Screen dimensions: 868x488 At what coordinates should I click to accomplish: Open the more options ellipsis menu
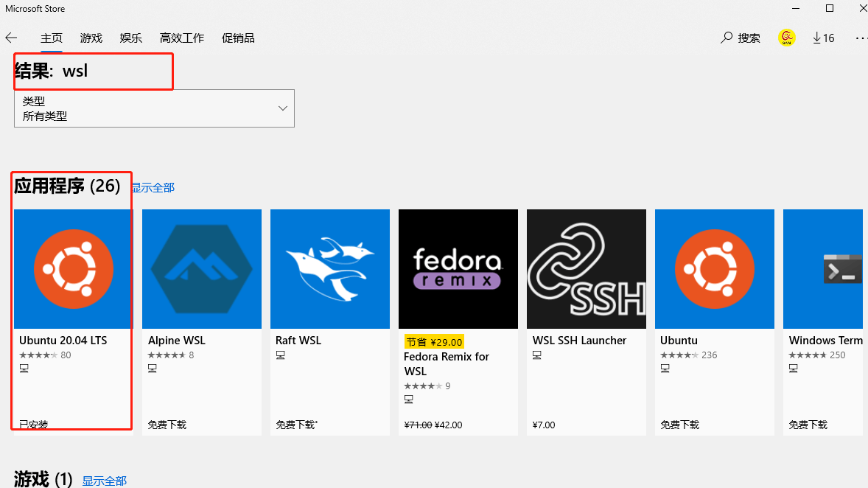pos(861,38)
